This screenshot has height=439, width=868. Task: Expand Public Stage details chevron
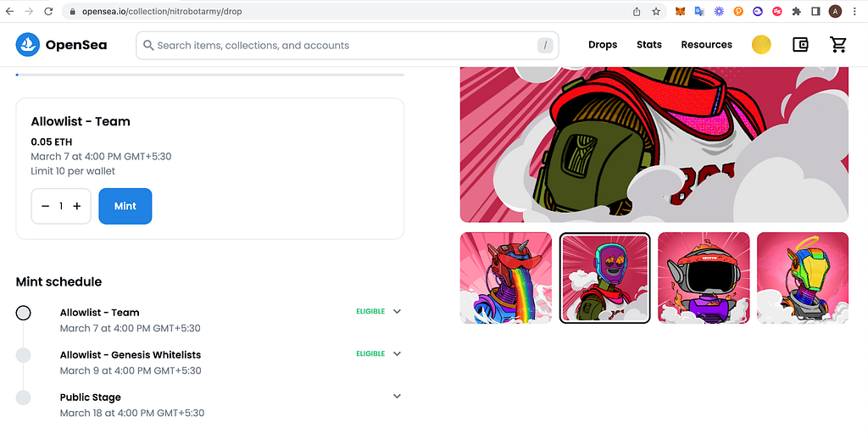click(397, 397)
